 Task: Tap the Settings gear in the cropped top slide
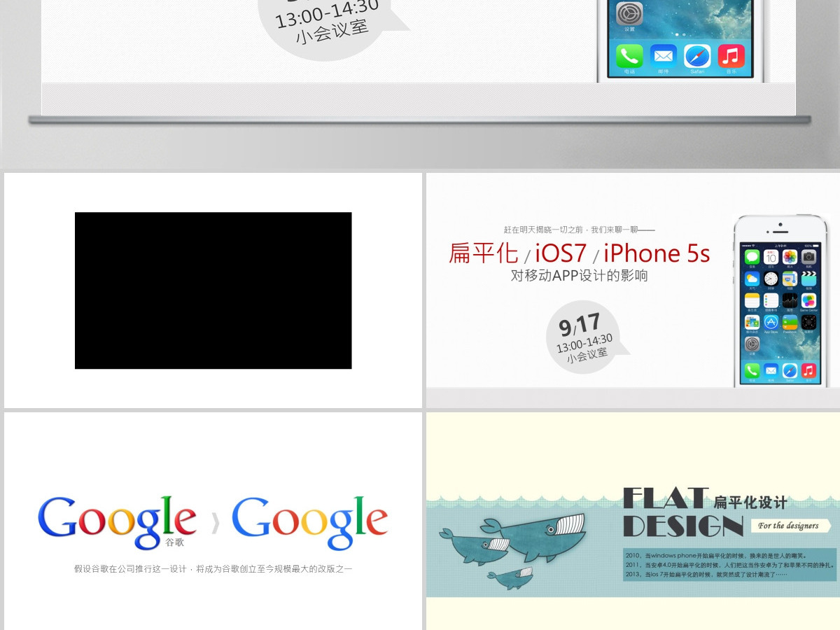click(629, 13)
